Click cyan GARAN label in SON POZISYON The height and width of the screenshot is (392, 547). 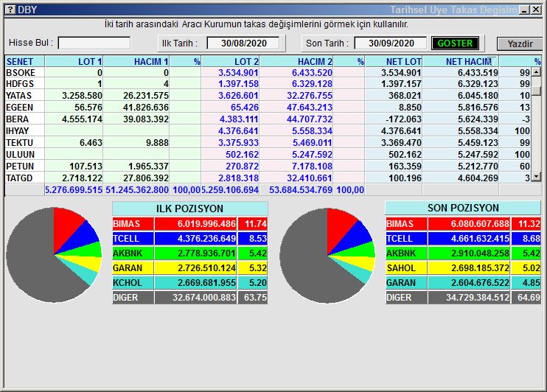tap(406, 282)
